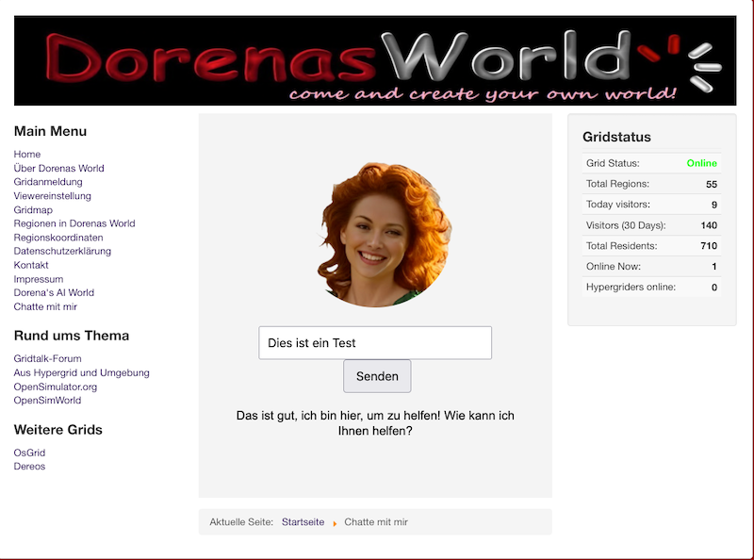This screenshot has height=560, width=754.
Task: Go to Gridanmeldung page
Action: [x=48, y=182]
